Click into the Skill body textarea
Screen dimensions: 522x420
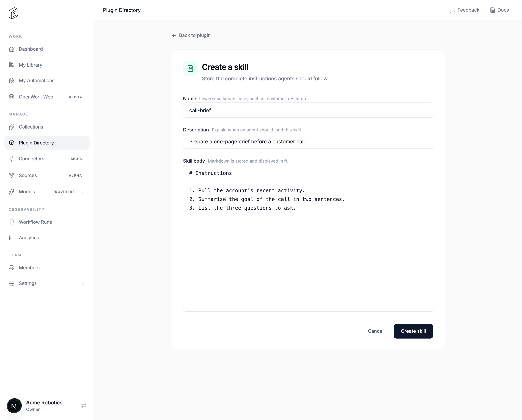coord(308,238)
